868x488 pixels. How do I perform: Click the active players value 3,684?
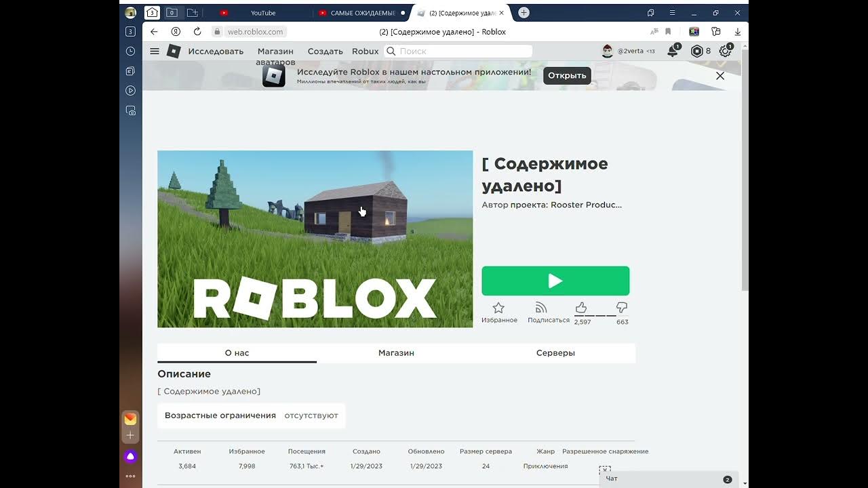pyautogui.click(x=187, y=466)
